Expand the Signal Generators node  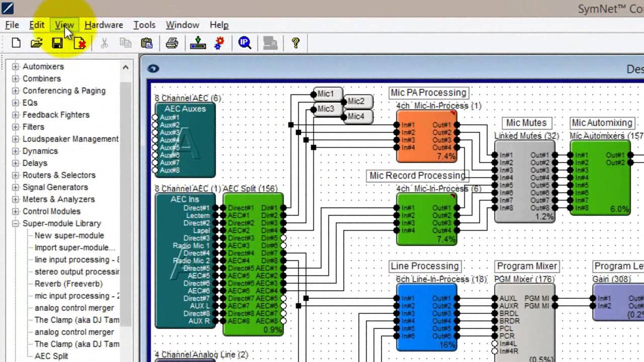(x=16, y=187)
